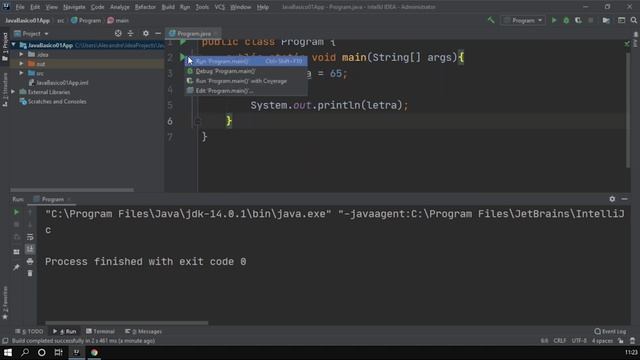Choose Edit 'Program.main()' option
Screen dimensions: 640x360
coord(246,91)
